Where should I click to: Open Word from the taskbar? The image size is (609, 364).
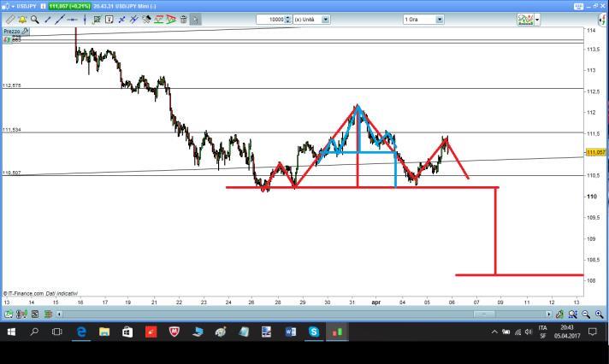click(291, 332)
